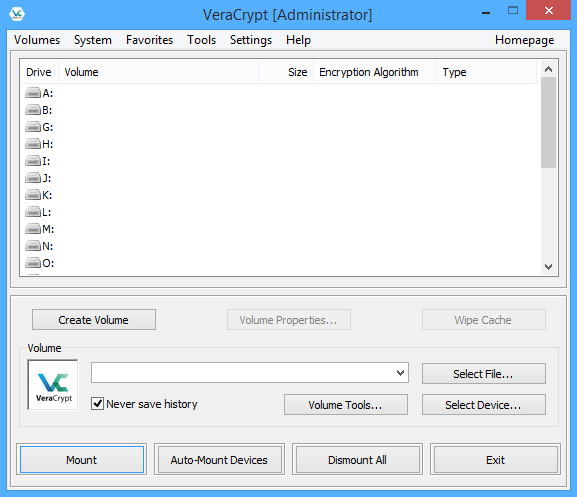577x497 pixels.
Task: Click Select File button
Action: point(484,374)
